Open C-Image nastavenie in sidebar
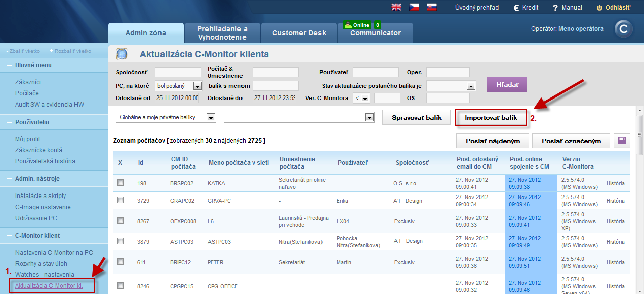The image size is (644, 294). pyautogui.click(x=43, y=207)
